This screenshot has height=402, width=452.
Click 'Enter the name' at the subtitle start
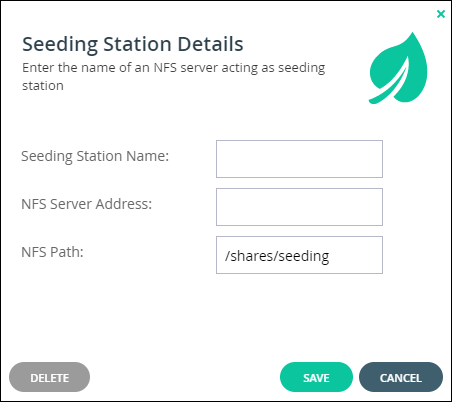point(69,68)
